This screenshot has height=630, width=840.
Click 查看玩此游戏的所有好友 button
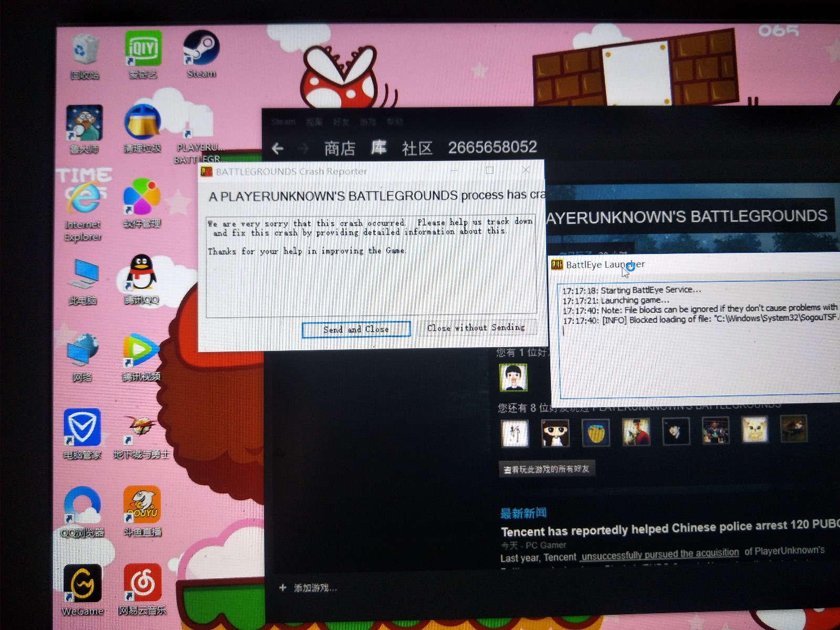[547, 469]
